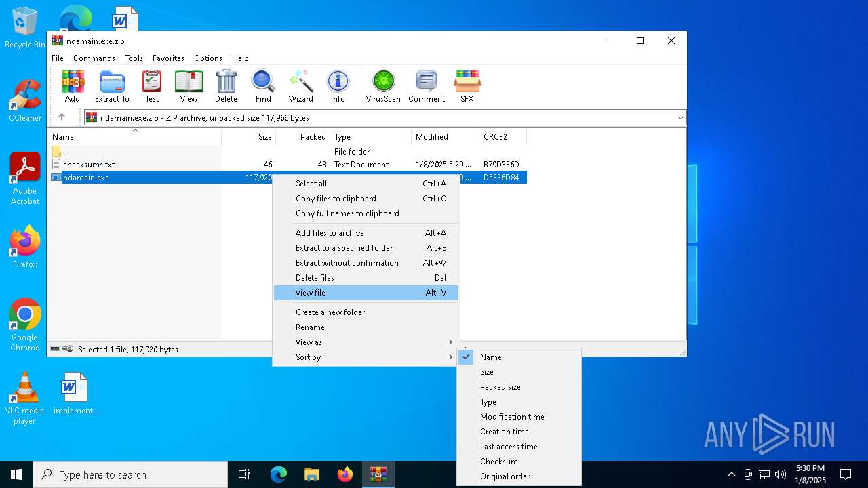Choose Add files to archive
This screenshot has height=488, width=868.
(x=366, y=233)
